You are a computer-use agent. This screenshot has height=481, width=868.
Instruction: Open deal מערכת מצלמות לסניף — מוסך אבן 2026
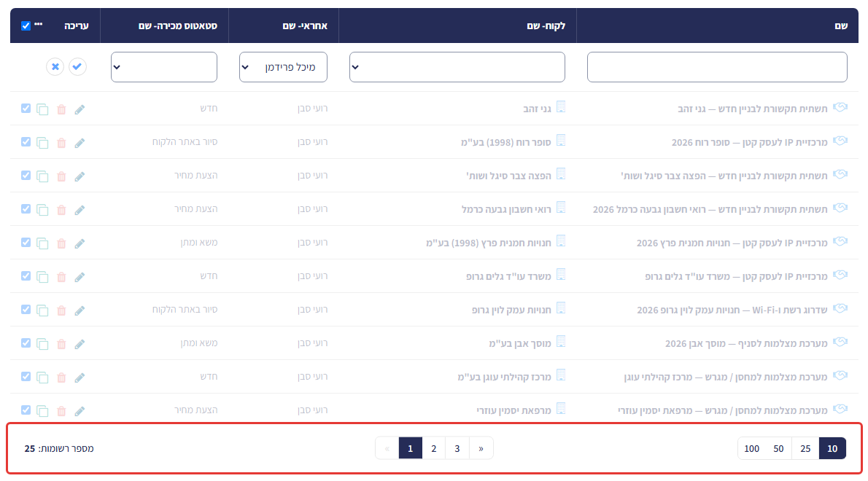tap(746, 344)
